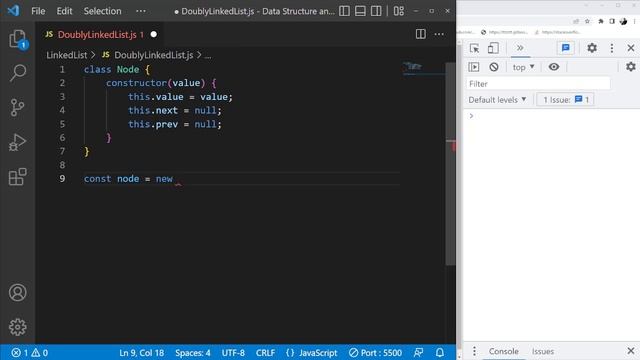640x360 pixels.
Task: Open breadcrumb symbol ellipsis
Action: [208, 55]
